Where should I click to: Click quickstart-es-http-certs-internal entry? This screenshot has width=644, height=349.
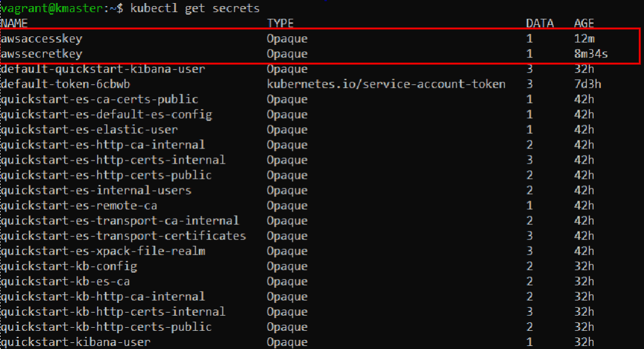[x=113, y=160]
